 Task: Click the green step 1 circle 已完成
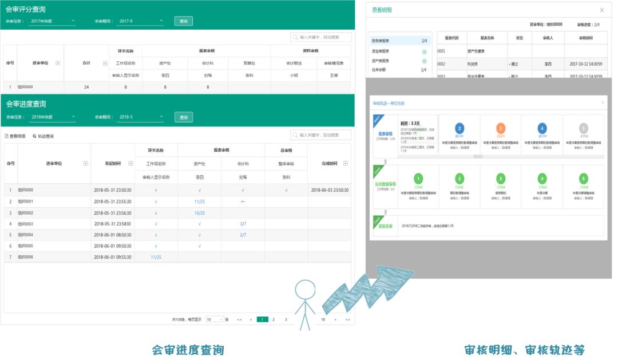coord(418,179)
